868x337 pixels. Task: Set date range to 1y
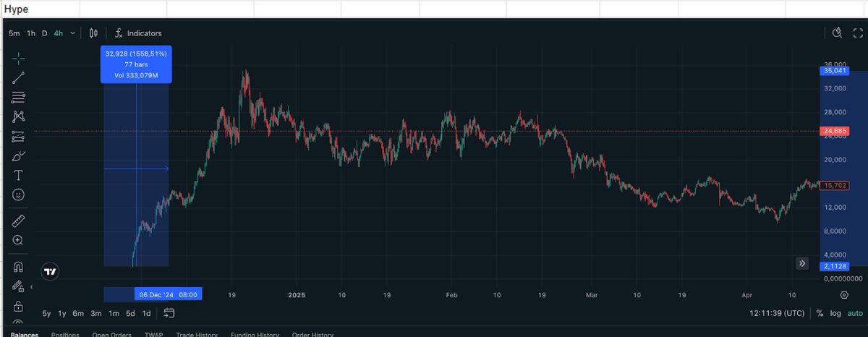(62, 313)
